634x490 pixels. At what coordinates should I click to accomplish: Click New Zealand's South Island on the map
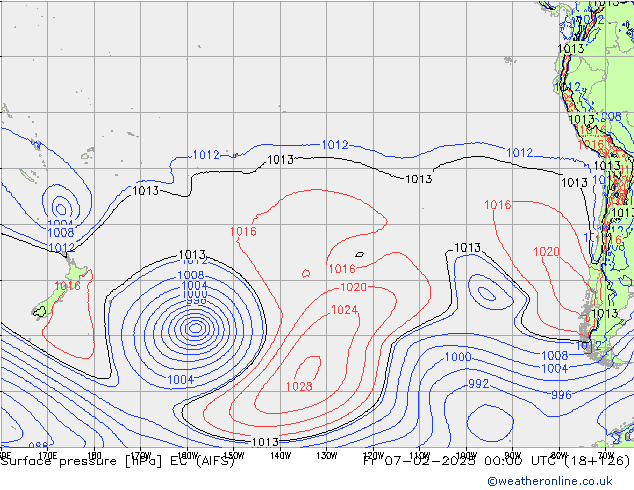tap(51, 301)
